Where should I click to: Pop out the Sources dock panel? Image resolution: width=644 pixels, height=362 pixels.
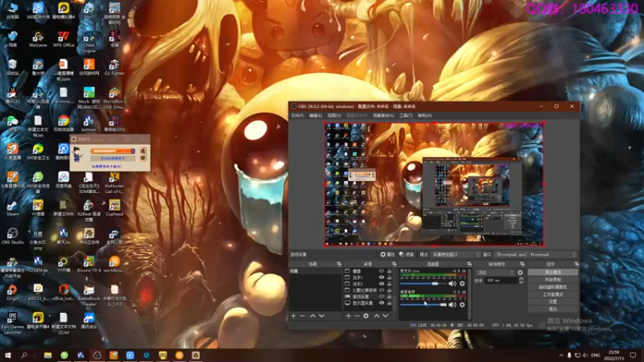point(394,264)
